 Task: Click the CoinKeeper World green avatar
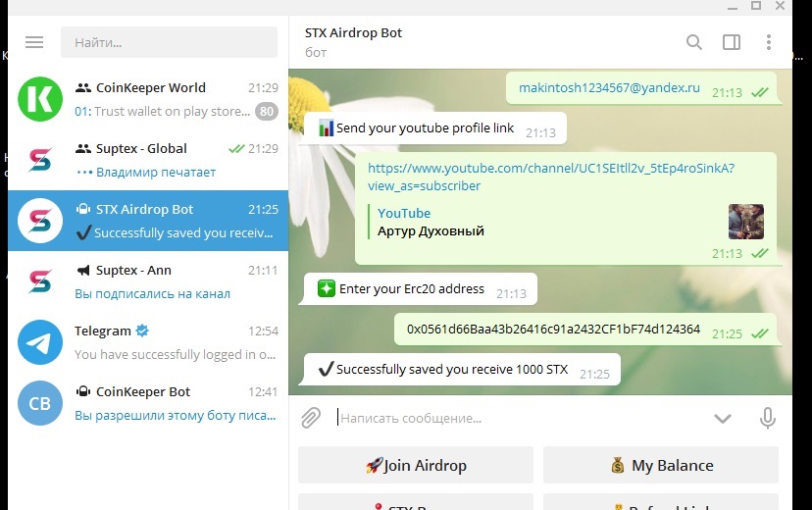click(40, 99)
